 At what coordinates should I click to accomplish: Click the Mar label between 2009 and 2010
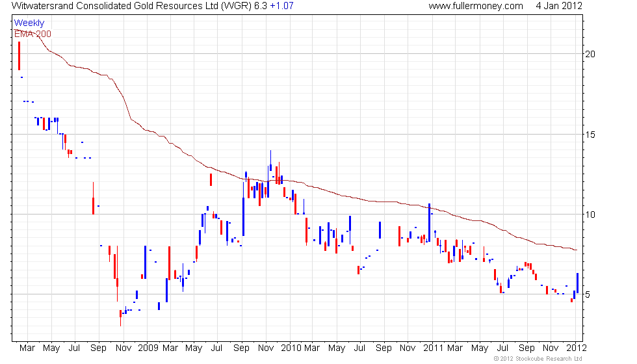tap(170, 348)
